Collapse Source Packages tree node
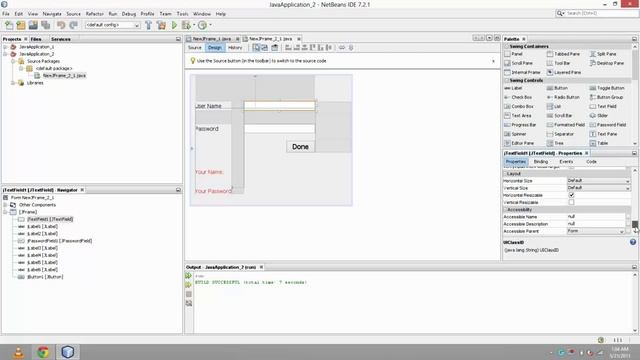The image size is (640, 360). [x=13, y=61]
